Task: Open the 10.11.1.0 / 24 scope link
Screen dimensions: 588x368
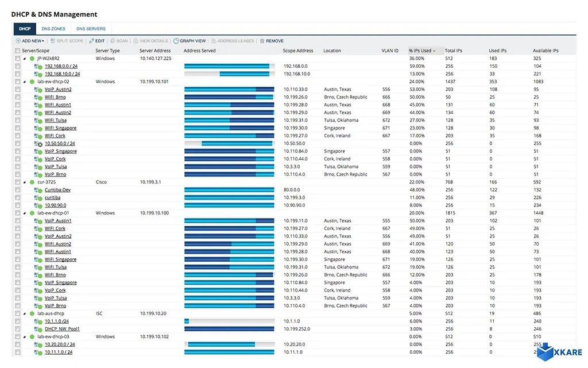Action: click(x=59, y=352)
